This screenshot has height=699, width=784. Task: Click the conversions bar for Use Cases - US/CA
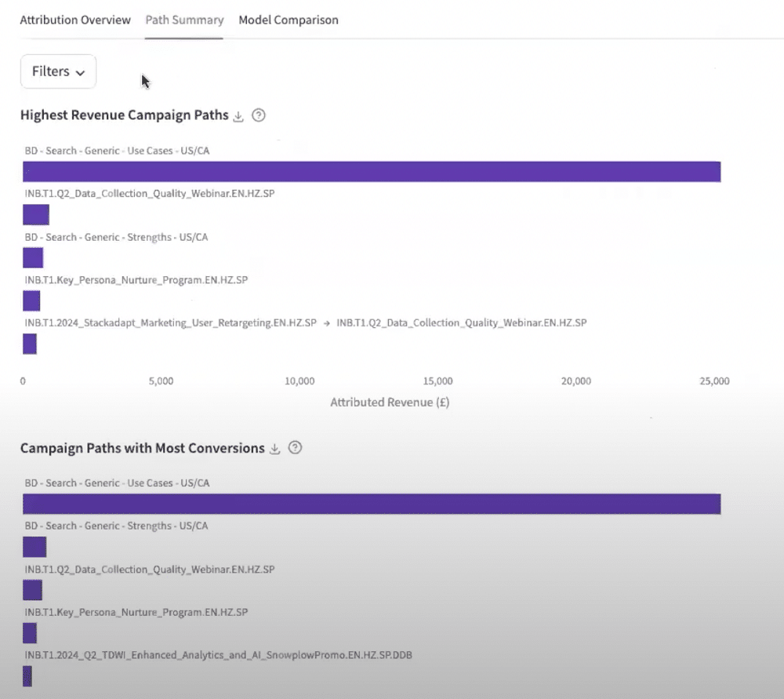coord(372,504)
